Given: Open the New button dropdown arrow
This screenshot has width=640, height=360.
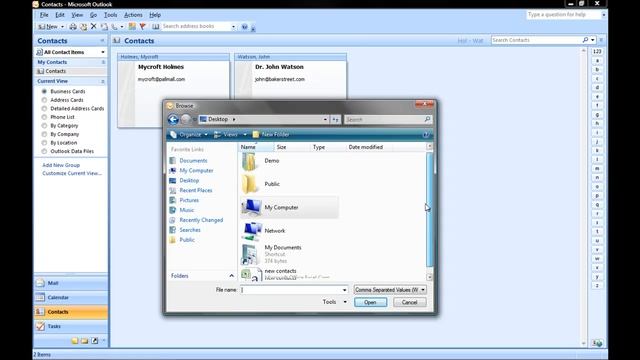Looking at the screenshot, I should tap(62, 27).
